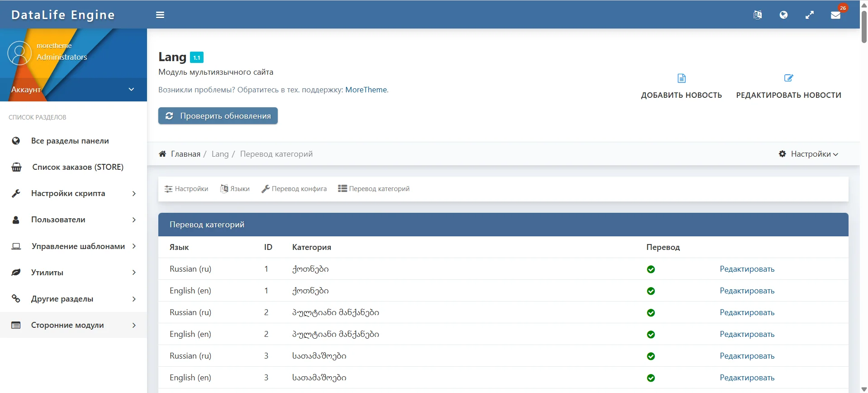Viewport: 868px width, 393px height.
Task: Open the language translation icon in header
Action: tap(758, 15)
